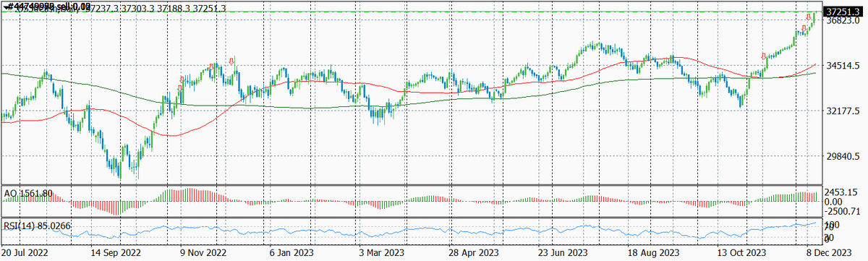The width and height of the screenshot is (868, 261).
Task: Click the 2453.15 AO scale value
Action: 842,192
